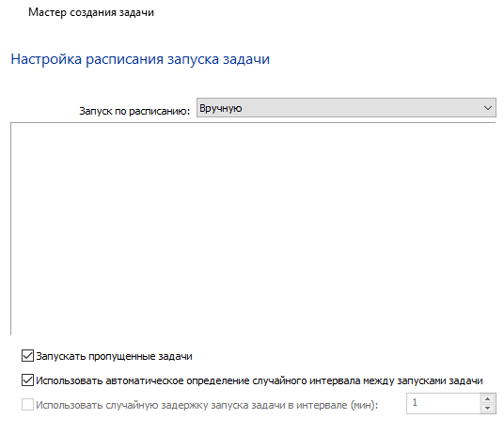Click the "Мастер создания задачи" window title
The image size is (504, 434).
coord(91,12)
